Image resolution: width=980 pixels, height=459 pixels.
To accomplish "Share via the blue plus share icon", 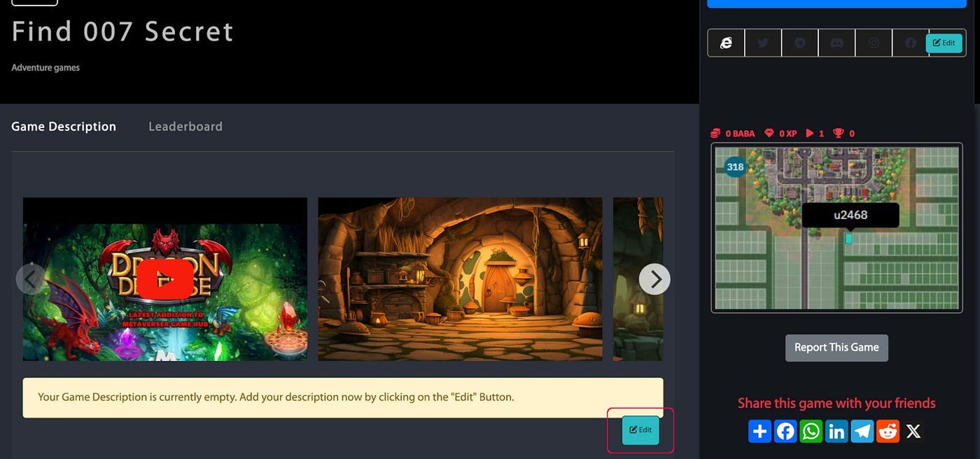I will (x=759, y=431).
